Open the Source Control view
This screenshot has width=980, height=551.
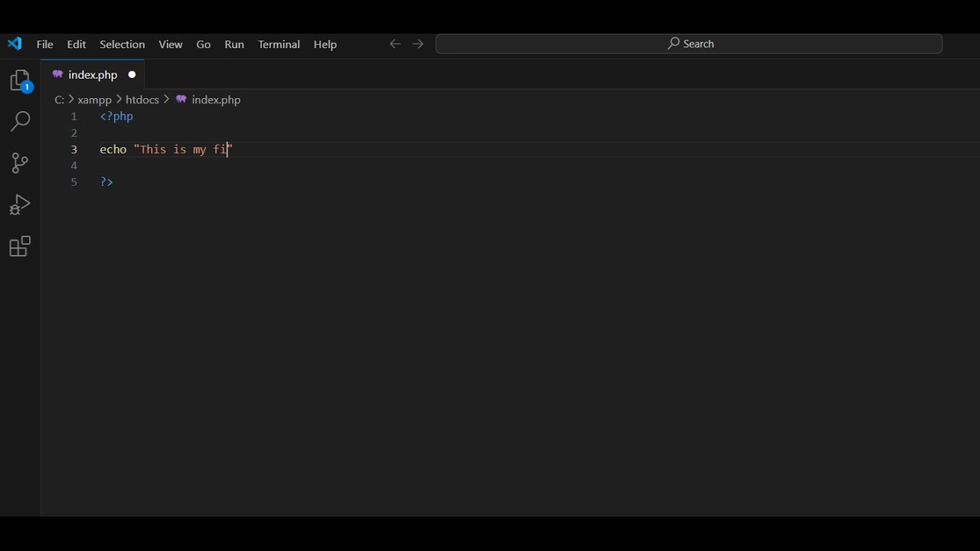tap(21, 162)
